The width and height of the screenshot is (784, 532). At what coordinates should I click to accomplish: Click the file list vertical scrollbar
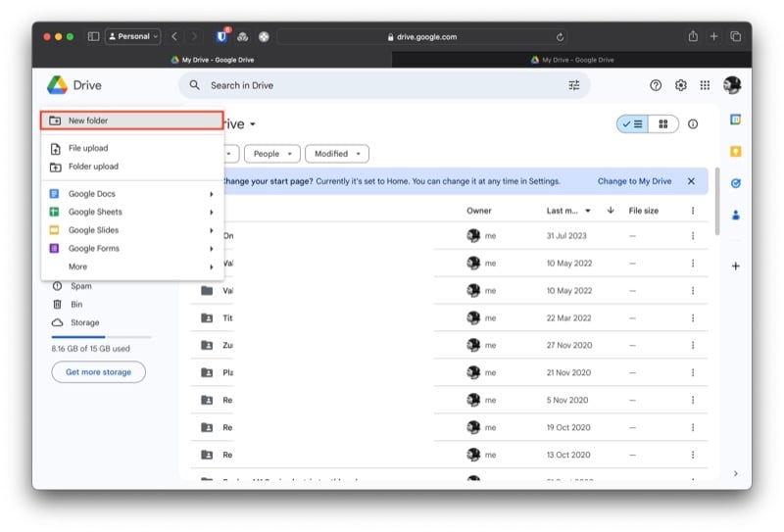717,201
